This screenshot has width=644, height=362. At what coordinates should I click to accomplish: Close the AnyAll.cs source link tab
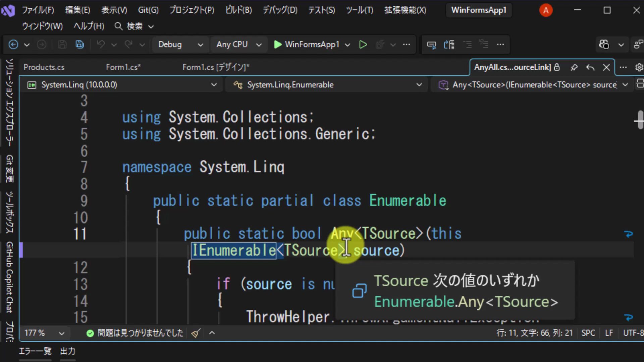click(606, 67)
